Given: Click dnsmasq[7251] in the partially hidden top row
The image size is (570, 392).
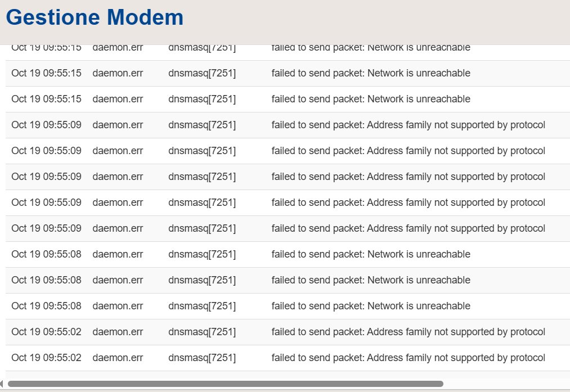Looking at the screenshot, I should [202, 48].
